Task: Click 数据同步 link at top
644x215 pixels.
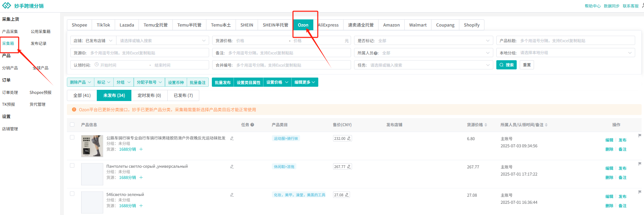Action: (x=612, y=6)
